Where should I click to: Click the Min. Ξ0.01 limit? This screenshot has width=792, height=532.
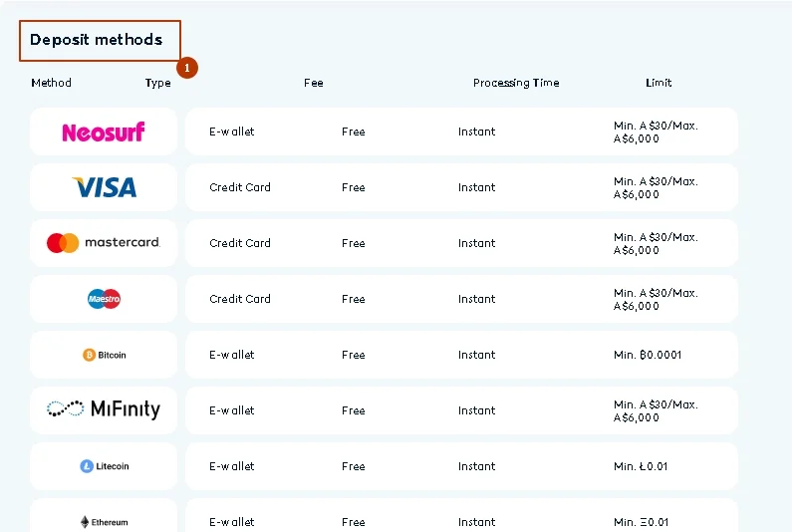[x=641, y=522]
